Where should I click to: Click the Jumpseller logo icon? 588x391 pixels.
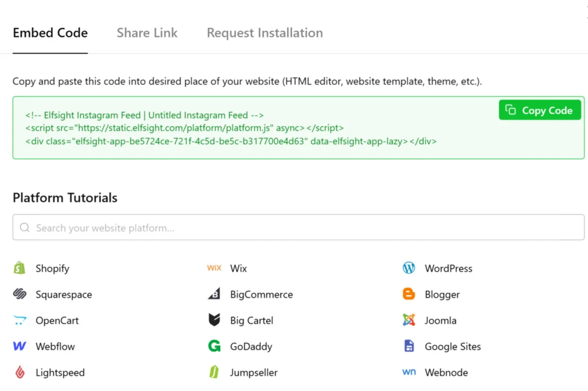[x=214, y=372]
